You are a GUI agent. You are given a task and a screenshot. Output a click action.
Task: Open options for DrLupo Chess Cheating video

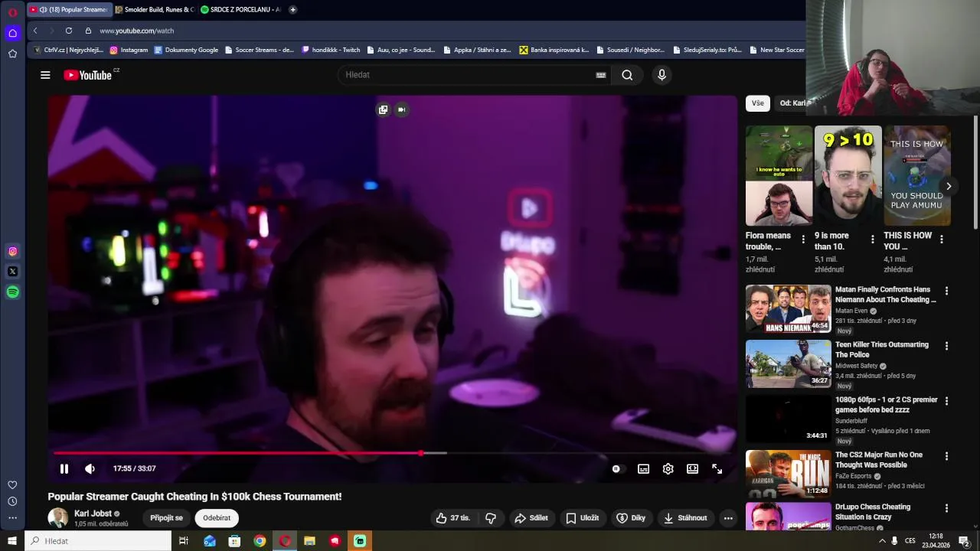click(946, 508)
